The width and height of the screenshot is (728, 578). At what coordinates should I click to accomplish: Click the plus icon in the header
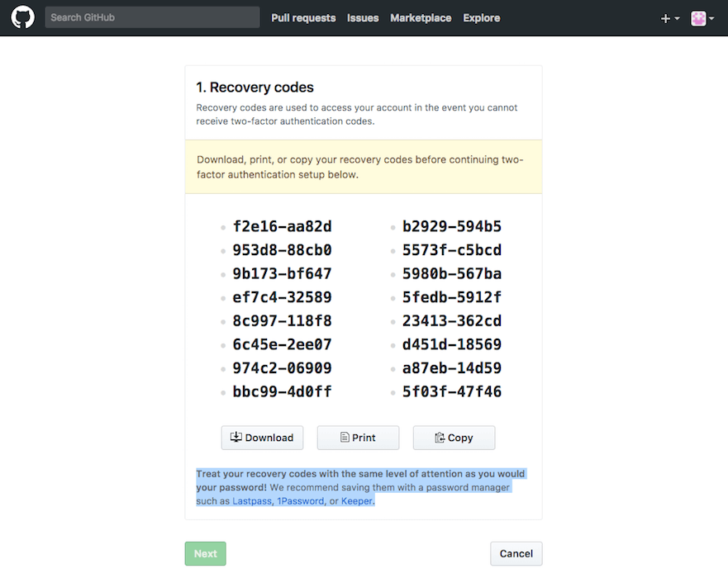point(664,17)
